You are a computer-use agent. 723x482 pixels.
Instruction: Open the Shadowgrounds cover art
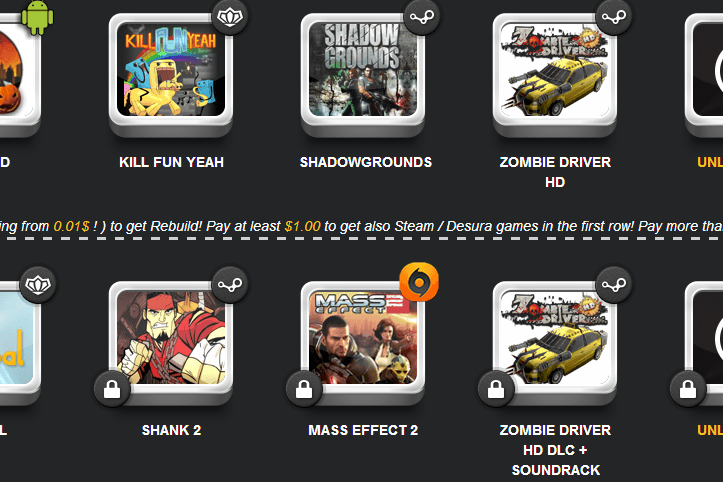point(363,69)
